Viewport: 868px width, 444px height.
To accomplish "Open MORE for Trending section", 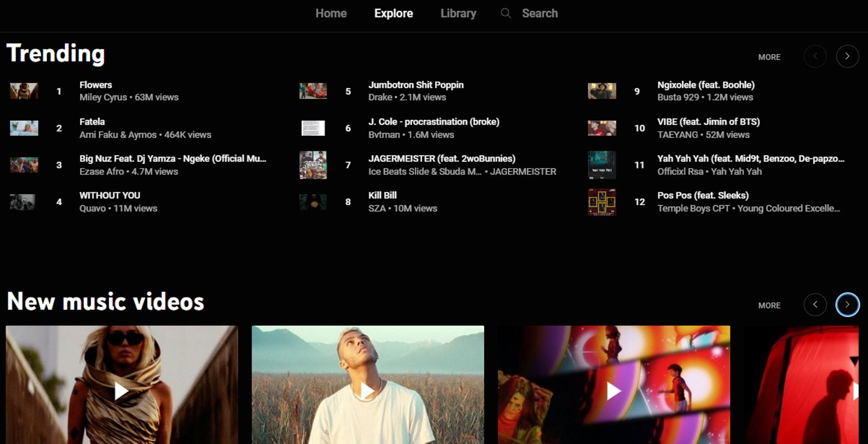I will pos(769,57).
